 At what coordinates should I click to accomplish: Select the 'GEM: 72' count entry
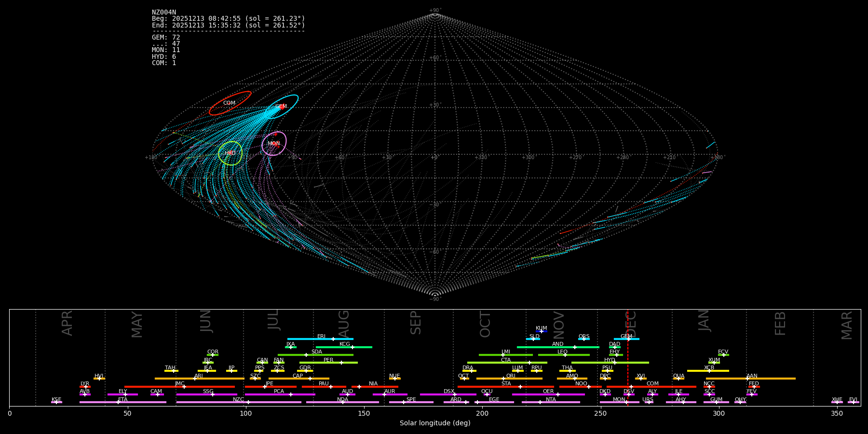tap(166, 38)
